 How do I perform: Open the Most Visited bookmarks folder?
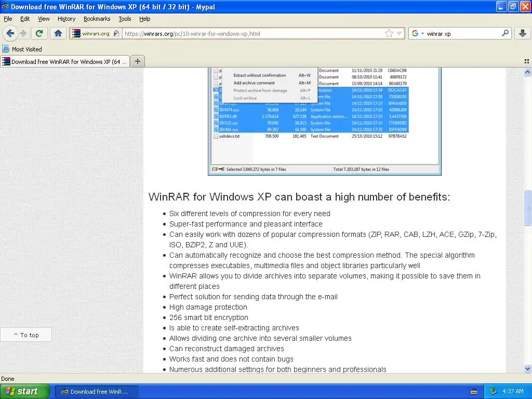click(x=22, y=49)
